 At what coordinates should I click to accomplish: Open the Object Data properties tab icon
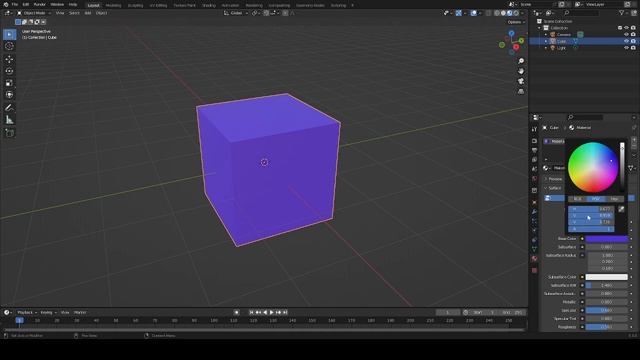point(534,249)
